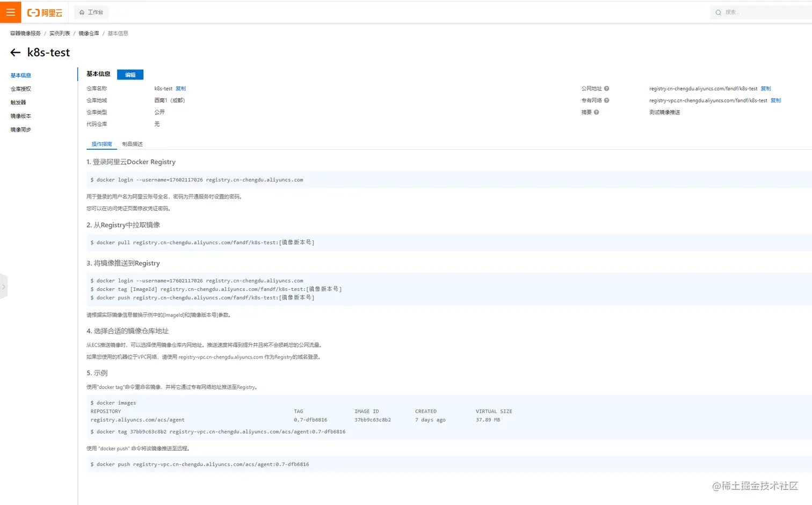Navigate to 镜像仓库 breadcrumb
The height and width of the screenshot is (505, 812).
coord(89,33)
